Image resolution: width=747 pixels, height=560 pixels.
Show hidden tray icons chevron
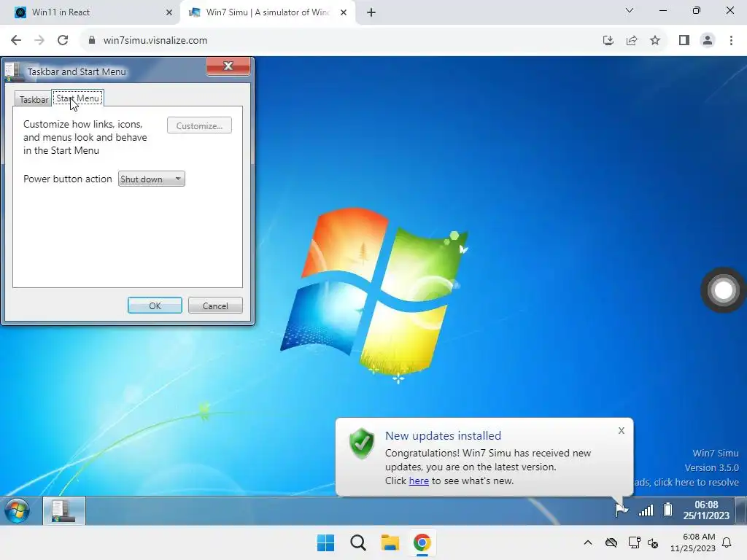(x=588, y=542)
